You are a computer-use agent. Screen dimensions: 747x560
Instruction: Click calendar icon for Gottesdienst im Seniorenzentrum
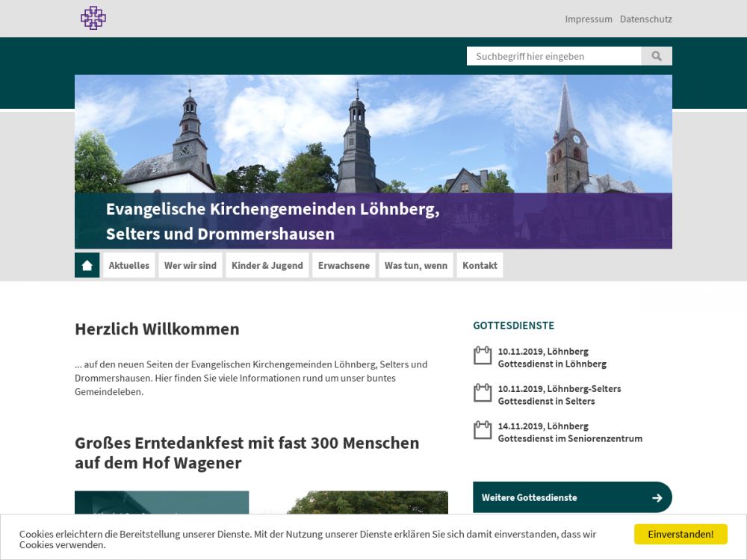pyautogui.click(x=483, y=430)
